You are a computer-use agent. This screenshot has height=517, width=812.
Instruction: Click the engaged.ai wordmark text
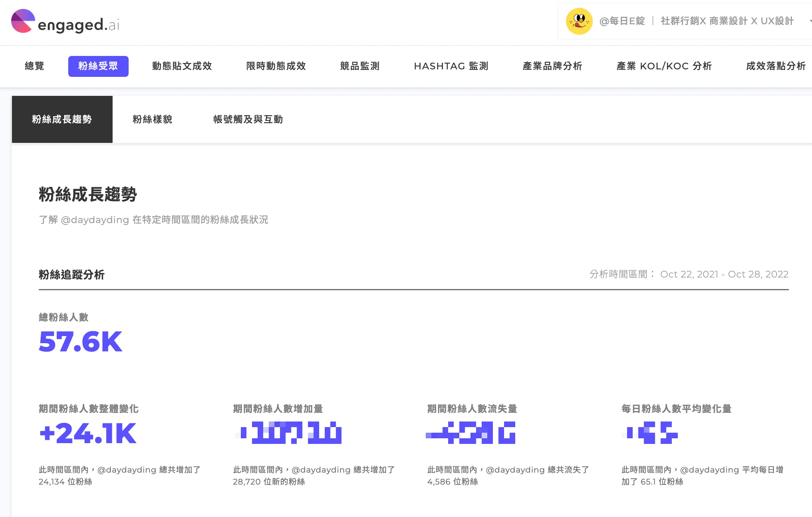pyautogui.click(x=79, y=25)
